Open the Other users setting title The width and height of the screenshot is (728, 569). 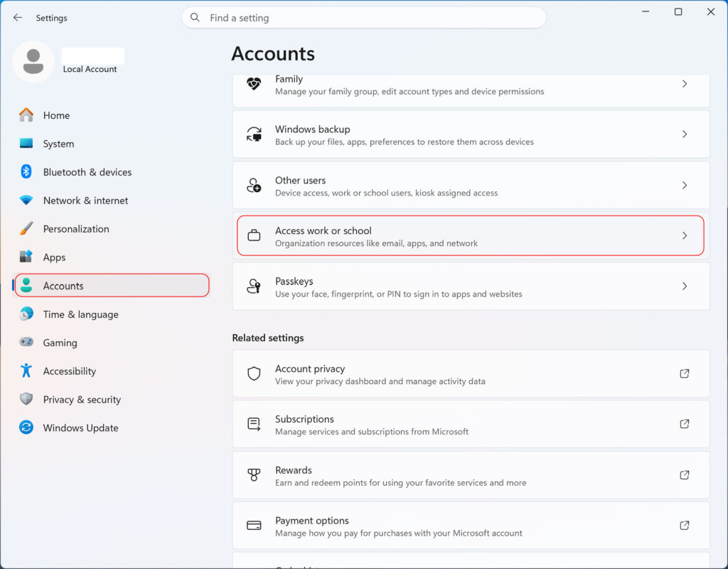point(301,180)
